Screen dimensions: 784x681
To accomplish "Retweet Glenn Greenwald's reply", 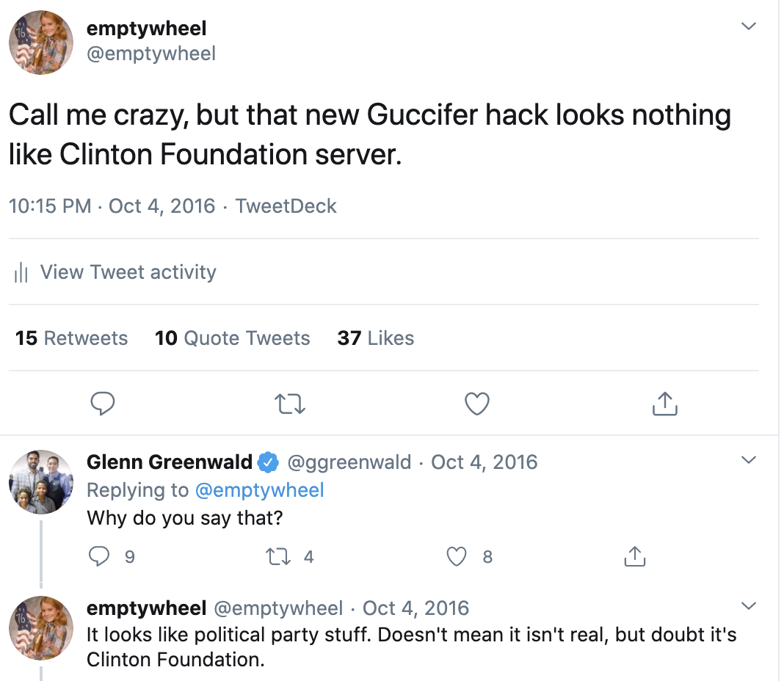I will 278,556.
